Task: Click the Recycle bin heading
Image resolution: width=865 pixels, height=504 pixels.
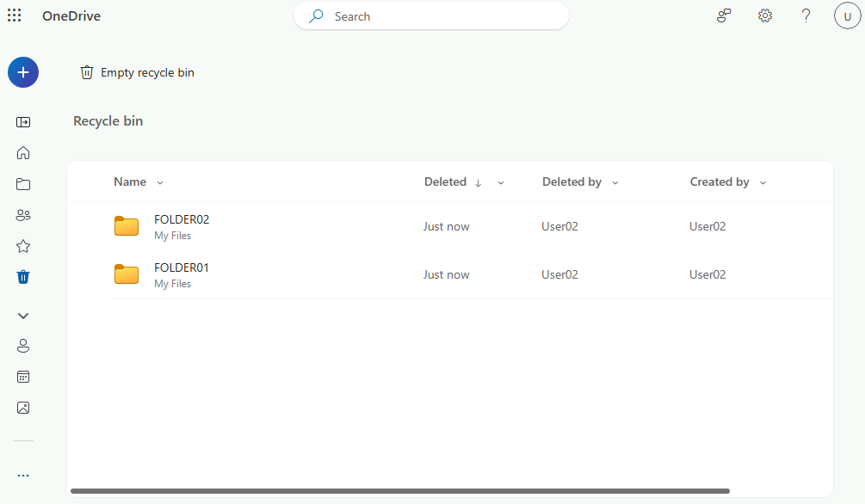Action: [x=108, y=120]
